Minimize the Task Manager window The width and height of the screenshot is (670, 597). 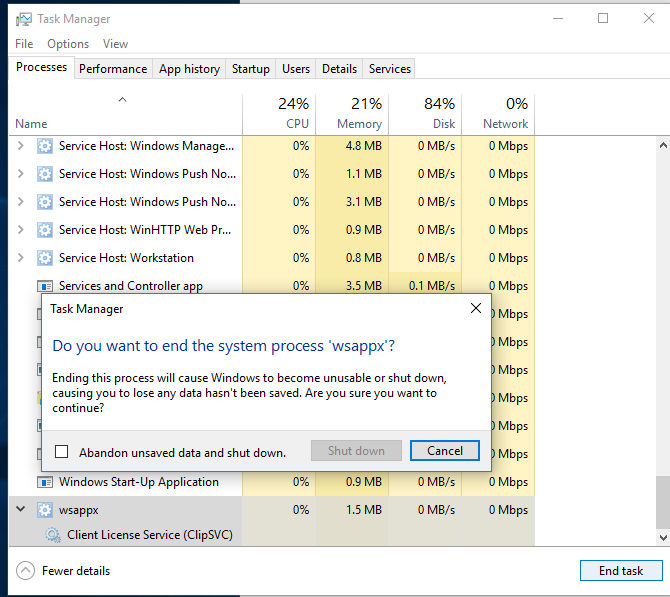(x=558, y=18)
